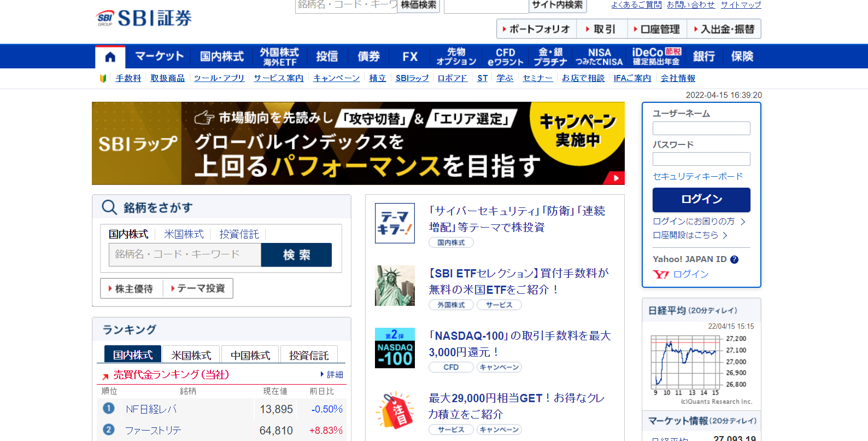Focus the ユーザーネーム input field
Image resolution: width=868 pixels, height=441 pixels.
click(701, 129)
